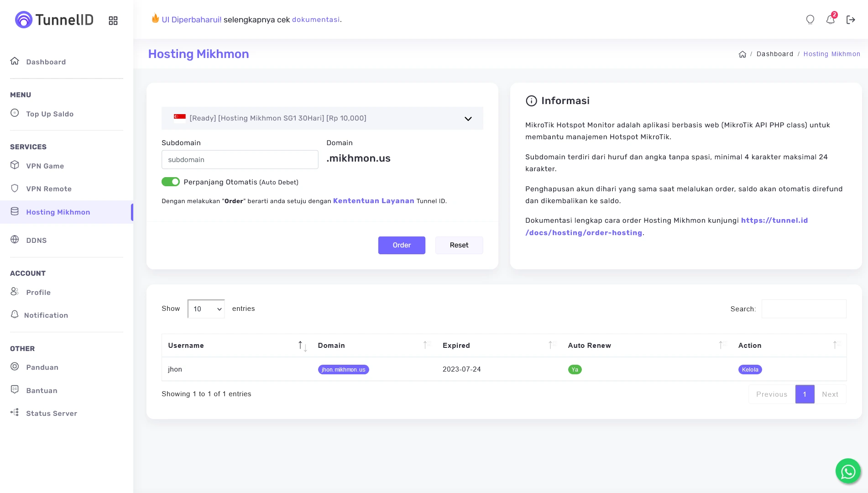868x493 pixels.
Task: Click the Informasi info icon
Action: coord(531,101)
